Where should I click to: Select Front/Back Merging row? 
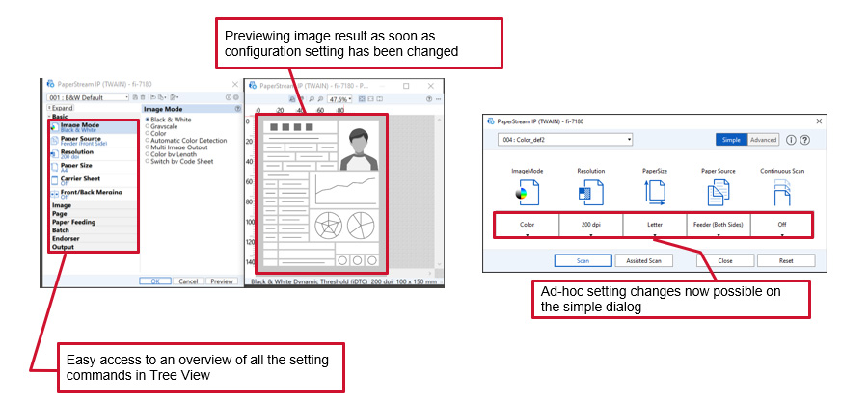click(x=93, y=194)
